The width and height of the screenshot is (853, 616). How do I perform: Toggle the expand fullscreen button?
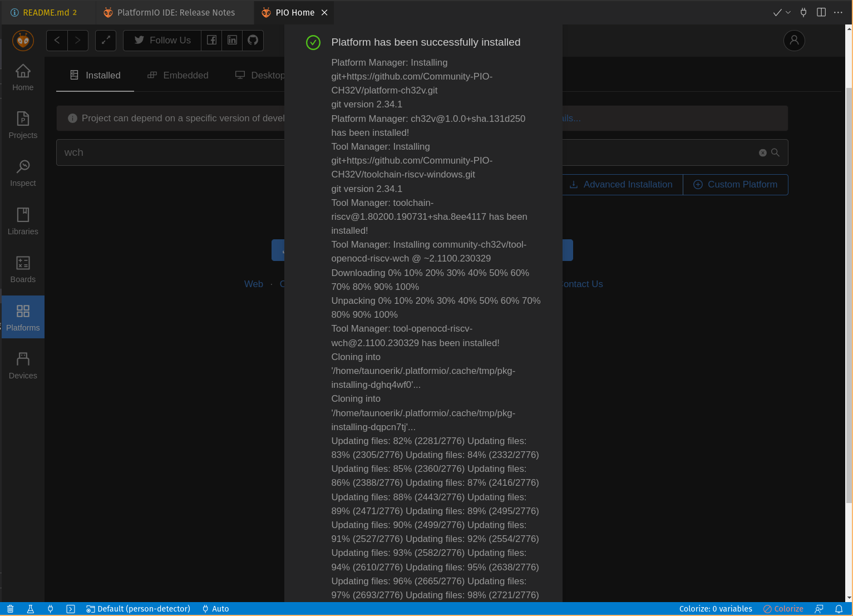point(106,40)
